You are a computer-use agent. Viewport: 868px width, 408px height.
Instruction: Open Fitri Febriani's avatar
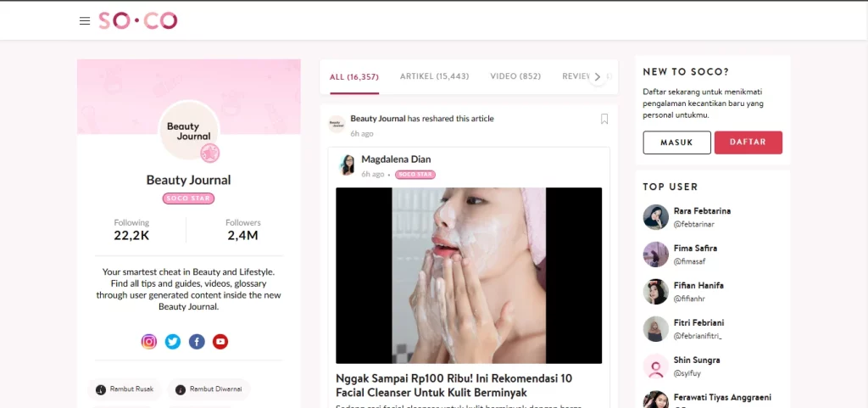(656, 329)
